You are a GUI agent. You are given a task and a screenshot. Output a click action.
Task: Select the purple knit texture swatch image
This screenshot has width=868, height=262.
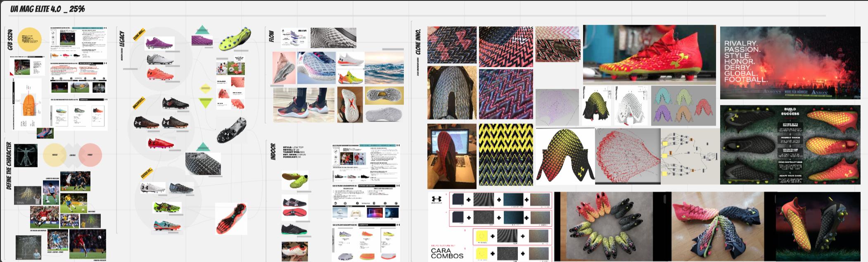(202, 40)
